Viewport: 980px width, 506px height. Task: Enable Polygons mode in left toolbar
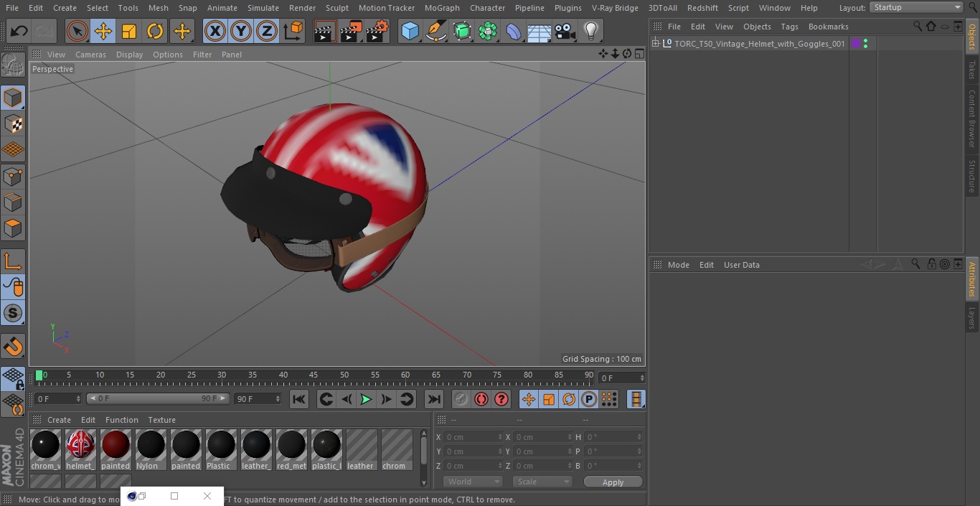coord(13,229)
